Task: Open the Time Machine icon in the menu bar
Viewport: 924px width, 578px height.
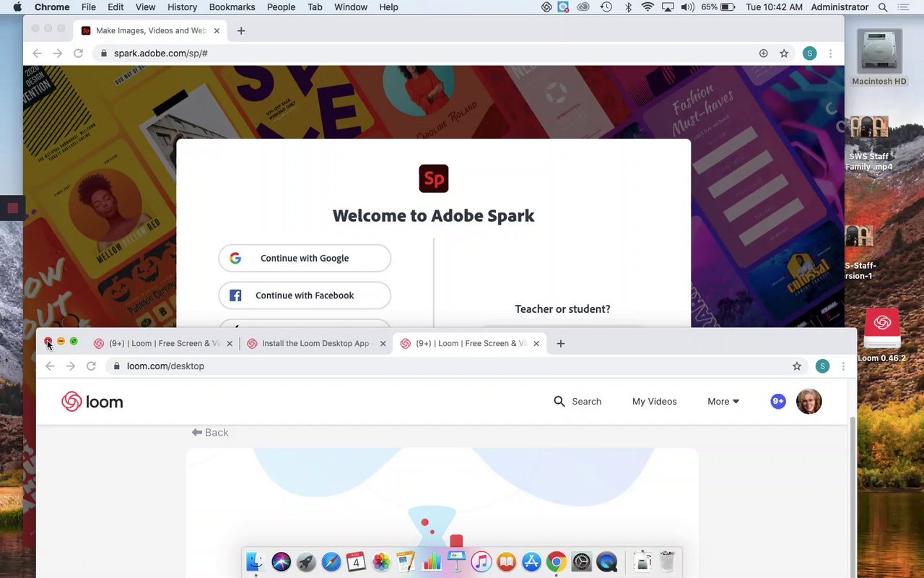Action: (x=606, y=7)
